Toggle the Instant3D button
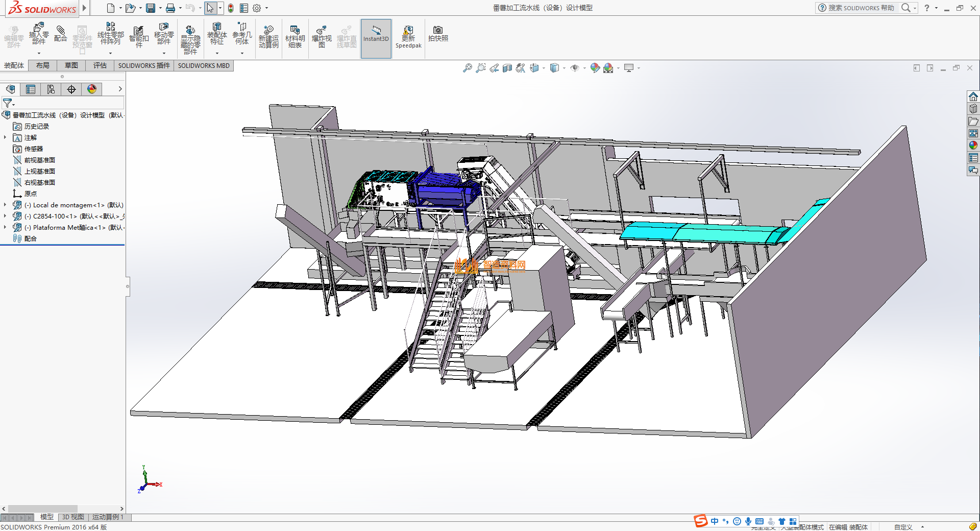The height and width of the screenshot is (531, 980). pos(376,38)
